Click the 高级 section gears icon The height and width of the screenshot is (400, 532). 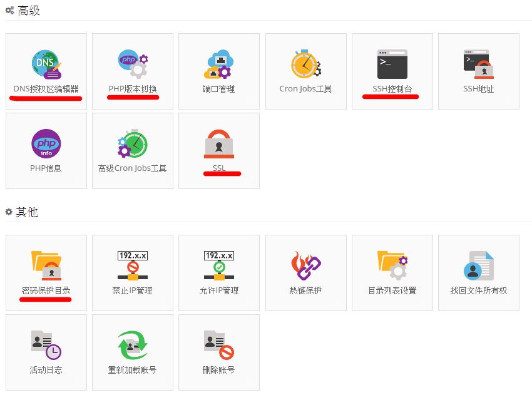(x=9, y=10)
